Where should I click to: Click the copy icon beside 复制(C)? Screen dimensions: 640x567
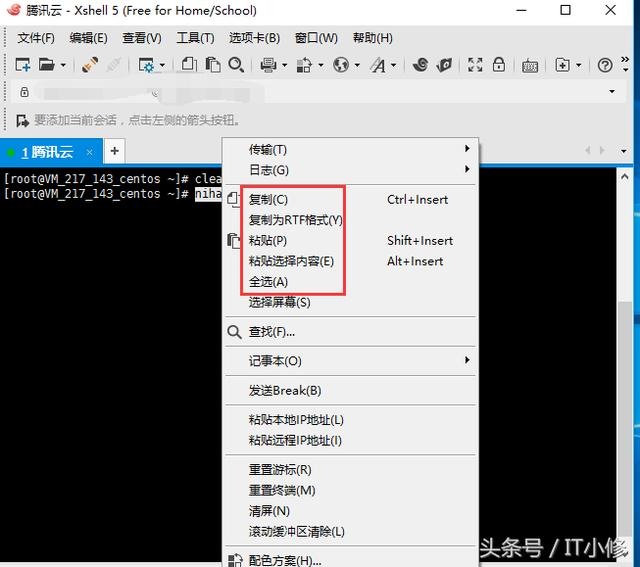[x=233, y=199]
